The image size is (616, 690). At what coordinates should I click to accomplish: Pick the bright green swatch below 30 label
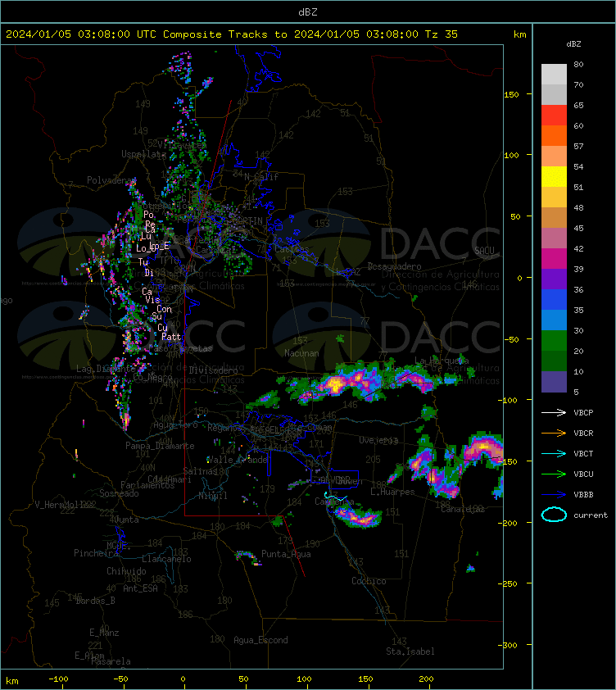pos(554,340)
